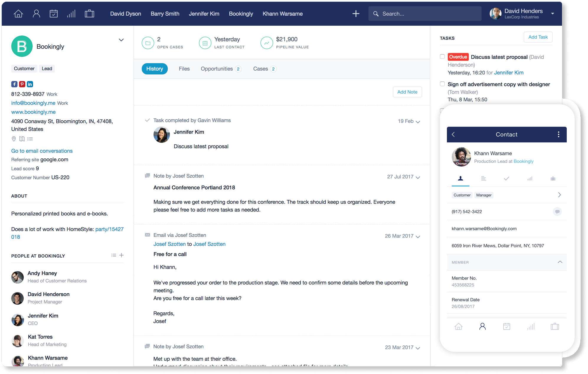The height and width of the screenshot is (374, 588).
Task: Switch to the Cases tab
Action: pos(265,69)
